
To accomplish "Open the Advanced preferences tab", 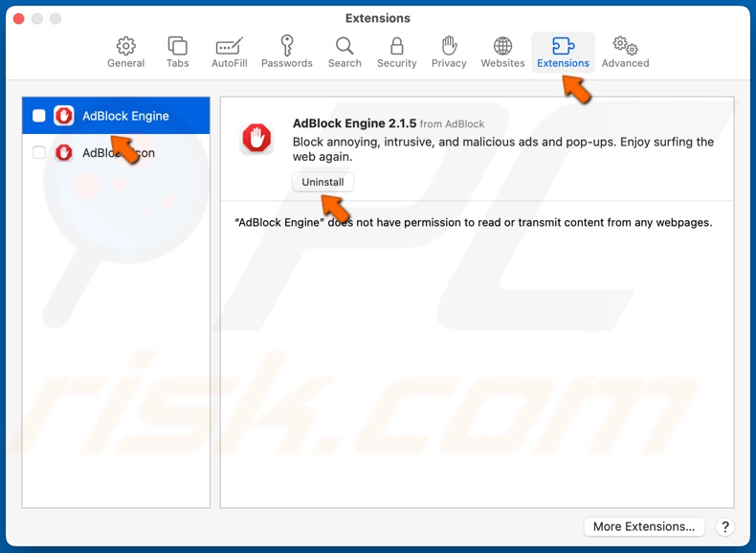I will point(625,52).
